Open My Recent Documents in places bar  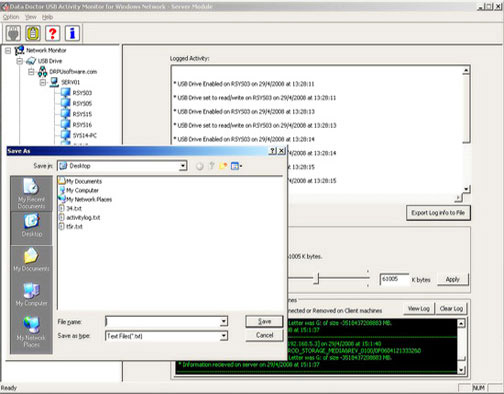pyautogui.click(x=31, y=194)
